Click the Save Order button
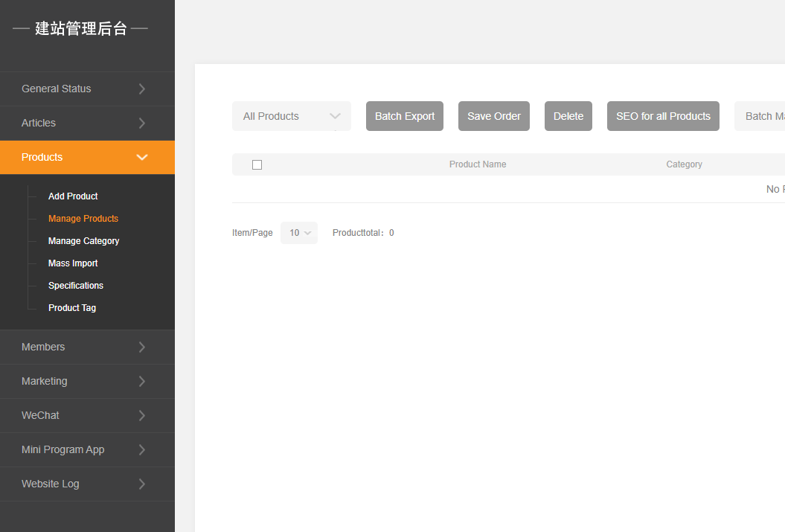 pos(494,116)
